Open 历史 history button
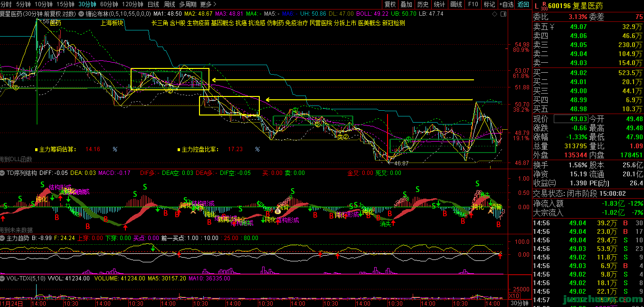 click(423, 4)
